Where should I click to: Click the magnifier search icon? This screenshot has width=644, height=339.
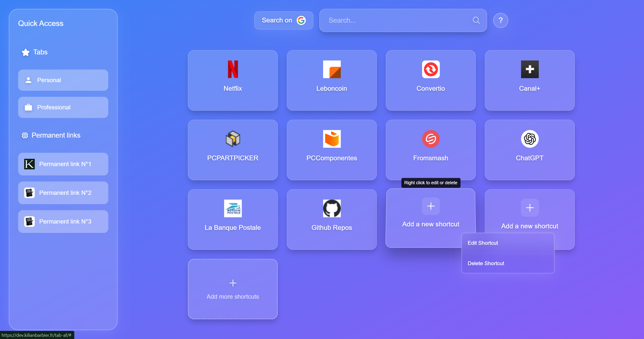coord(476,20)
